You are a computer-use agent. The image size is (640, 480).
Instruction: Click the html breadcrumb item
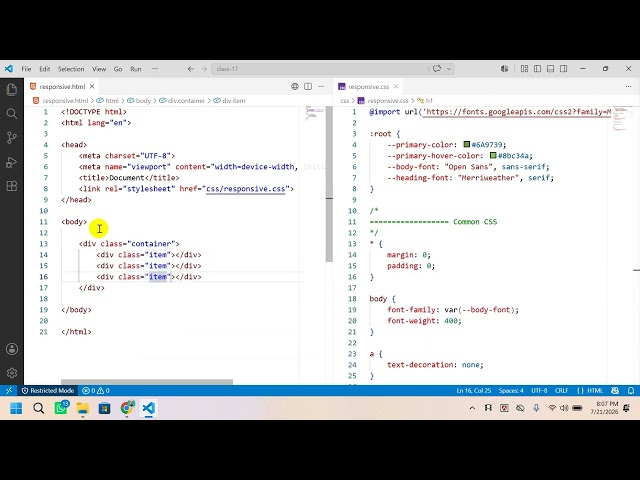pos(111,100)
